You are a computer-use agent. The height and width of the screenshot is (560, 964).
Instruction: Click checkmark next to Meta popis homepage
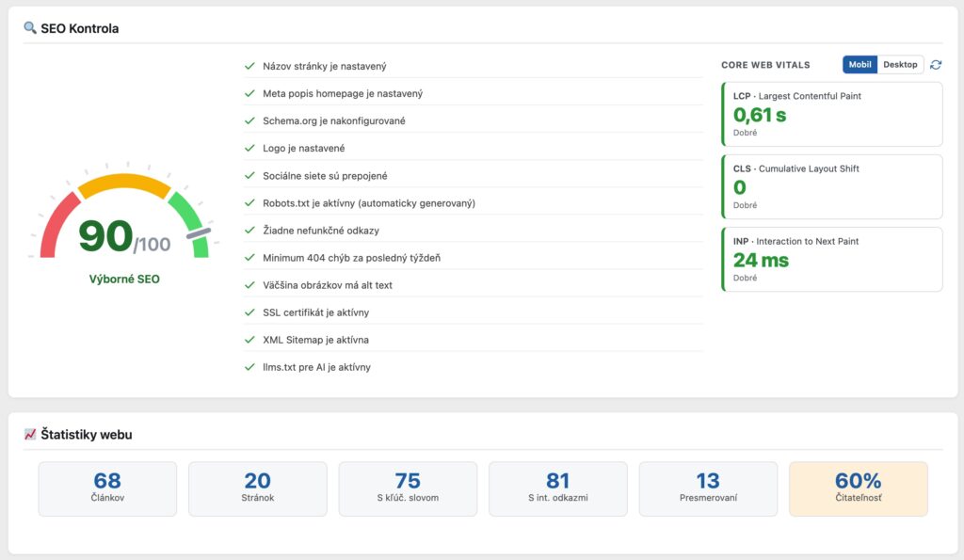click(x=249, y=93)
